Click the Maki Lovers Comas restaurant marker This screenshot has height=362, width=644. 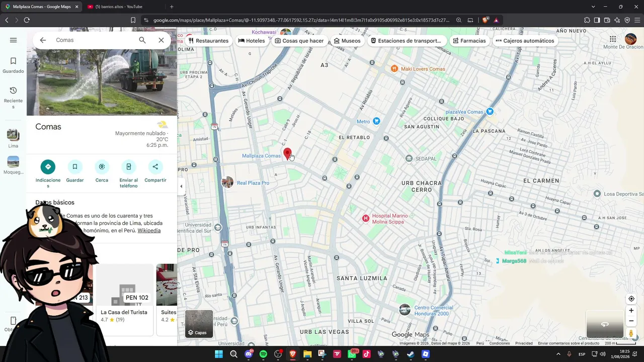[x=394, y=68]
